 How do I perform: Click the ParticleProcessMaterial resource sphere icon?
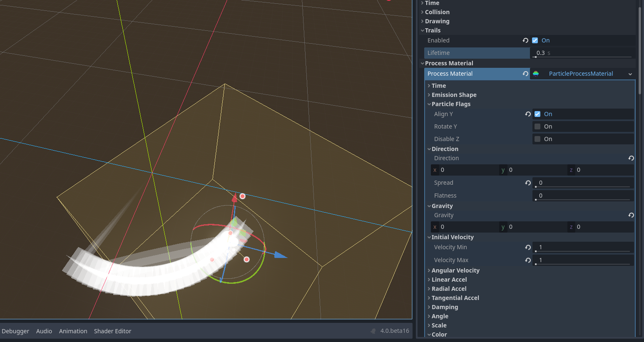[536, 74]
